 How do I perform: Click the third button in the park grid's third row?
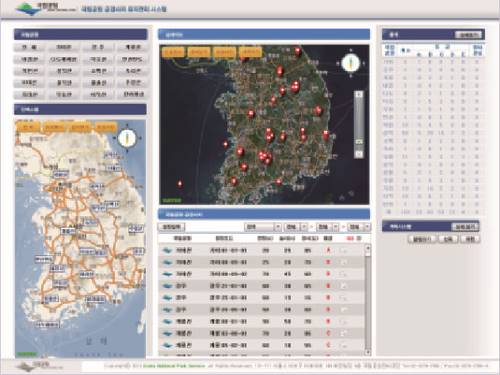tap(98, 71)
